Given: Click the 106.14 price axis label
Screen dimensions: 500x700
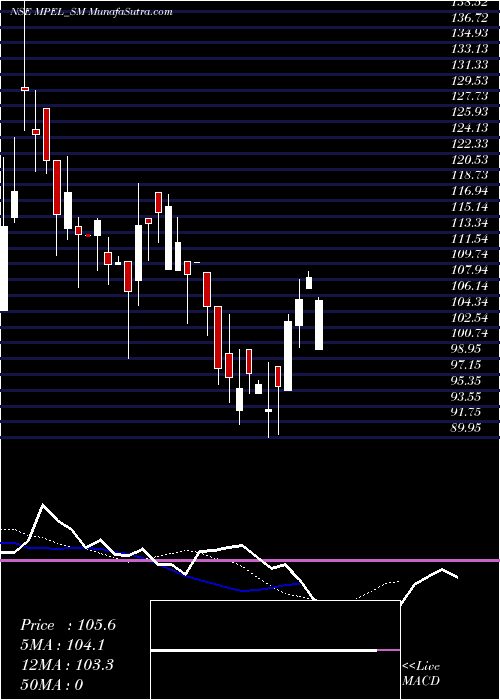Looking at the screenshot, I should pyautogui.click(x=469, y=286).
